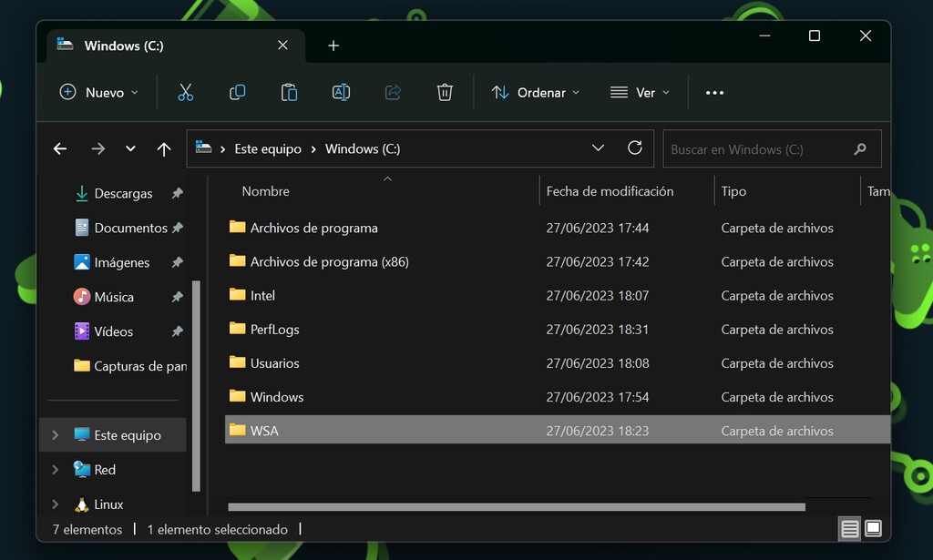Click the search magnifier icon
The width and height of the screenshot is (933, 560).
pos(860,149)
